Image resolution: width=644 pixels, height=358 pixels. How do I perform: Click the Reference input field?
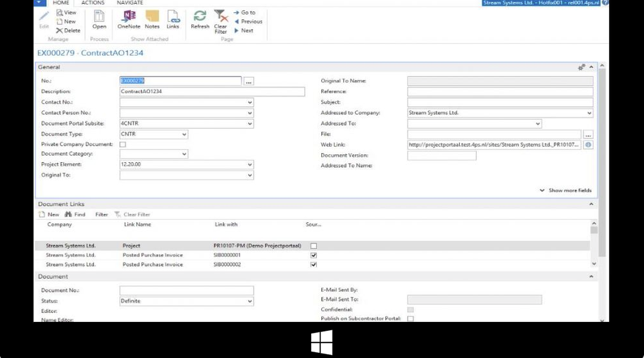(500, 91)
